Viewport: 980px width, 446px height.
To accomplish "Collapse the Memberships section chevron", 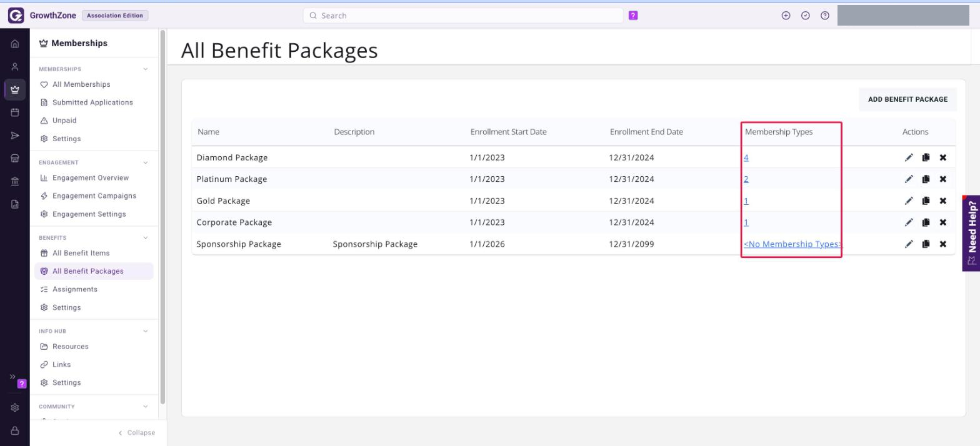I will (146, 69).
